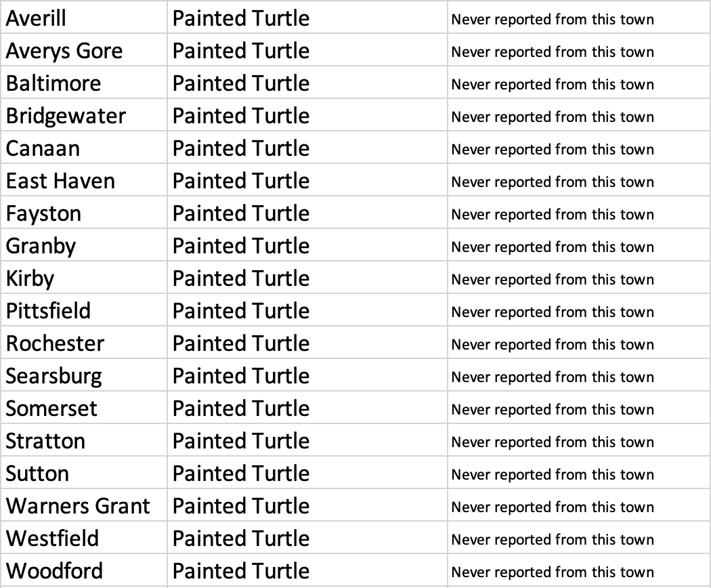
Task: Select the Warners Grant cell
Action: click(x=84, y=505)
